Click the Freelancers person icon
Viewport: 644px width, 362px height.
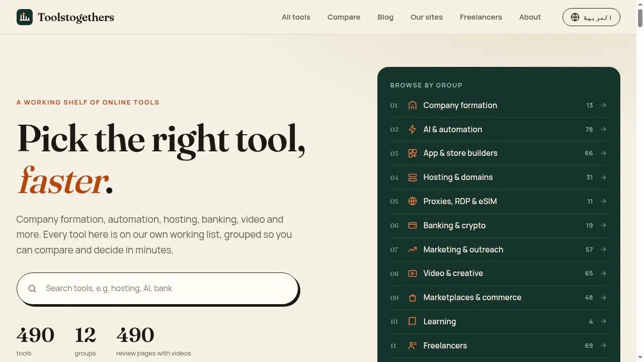point(413,345)
